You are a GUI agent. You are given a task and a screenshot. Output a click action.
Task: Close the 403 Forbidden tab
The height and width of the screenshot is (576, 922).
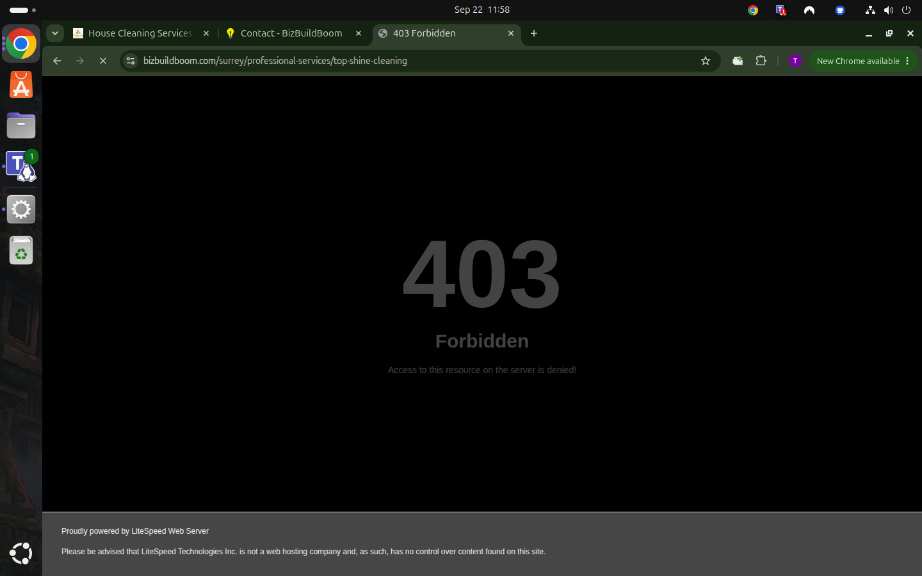pos(510,34)
